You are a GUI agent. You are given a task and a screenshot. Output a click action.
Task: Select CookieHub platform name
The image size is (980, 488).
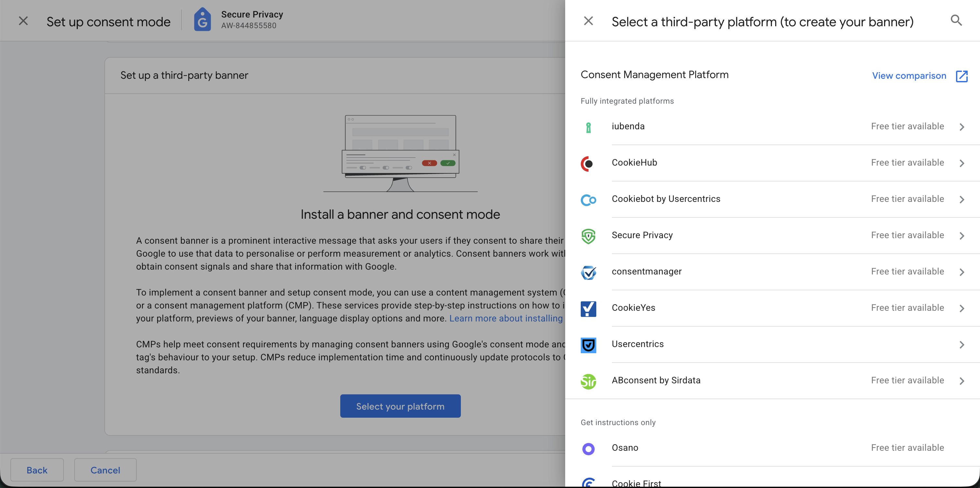pos(634,163)
